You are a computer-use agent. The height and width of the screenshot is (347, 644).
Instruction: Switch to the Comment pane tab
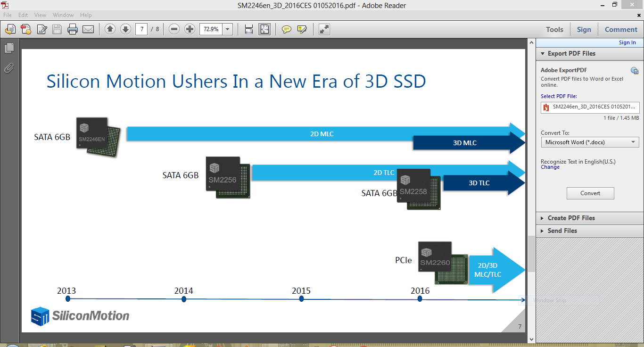coord(621,29)
